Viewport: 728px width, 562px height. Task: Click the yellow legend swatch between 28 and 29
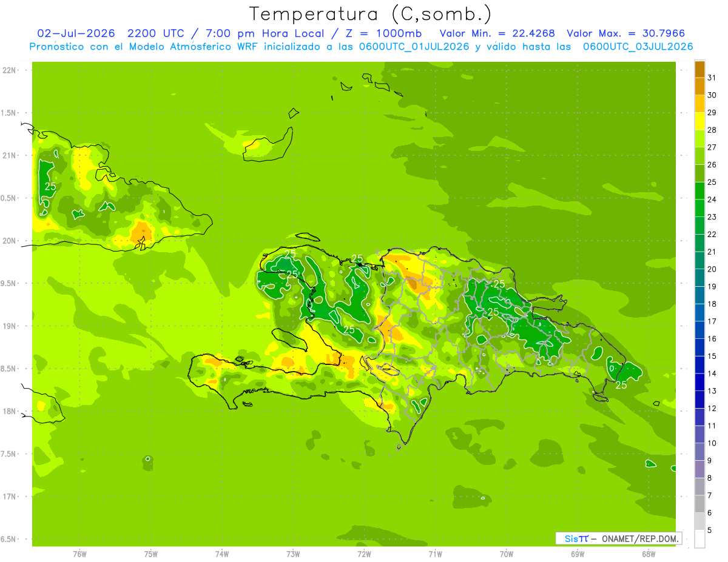(699, 121)
